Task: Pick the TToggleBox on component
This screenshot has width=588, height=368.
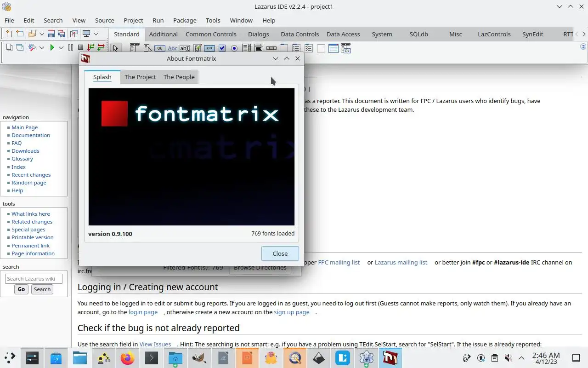Action: pos(209,48)
